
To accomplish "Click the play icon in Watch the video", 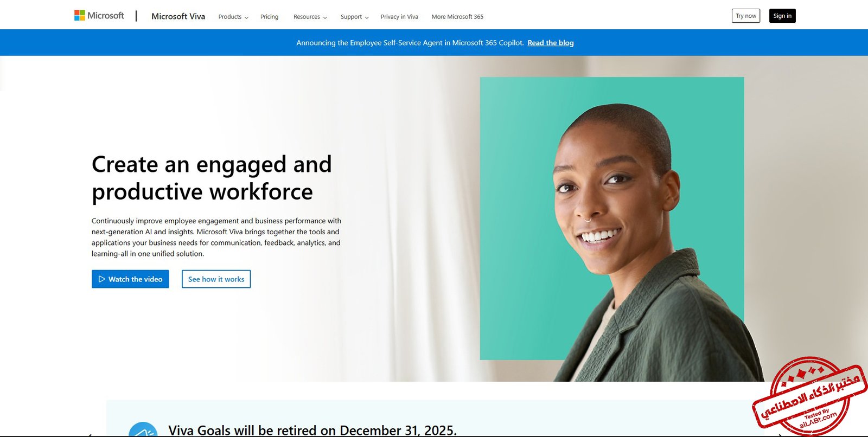I will point(101,279).
